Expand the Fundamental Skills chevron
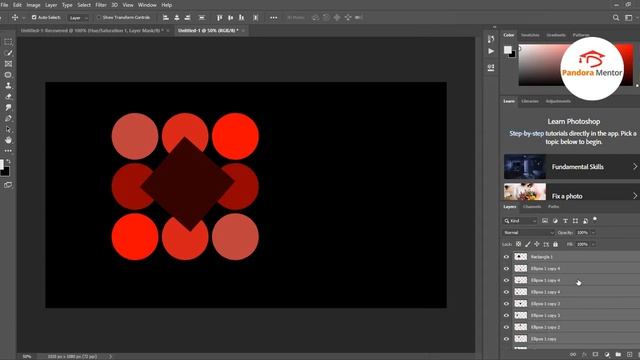 (x=635, y=167)
